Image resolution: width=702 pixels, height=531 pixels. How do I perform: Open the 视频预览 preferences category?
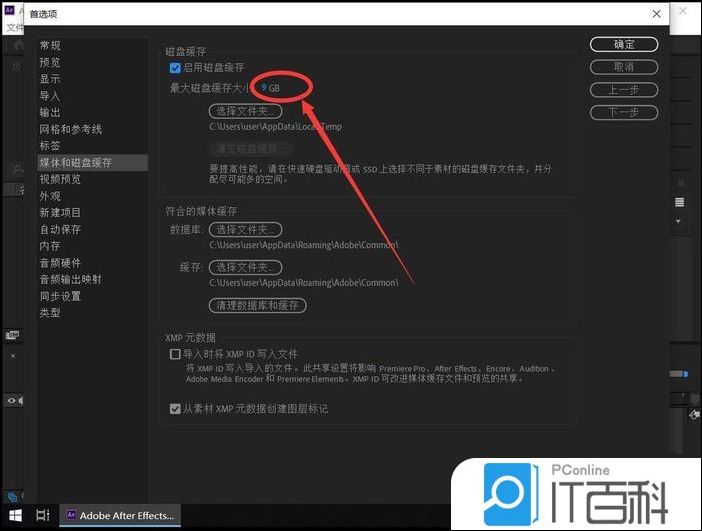click(x=60, y=179)
